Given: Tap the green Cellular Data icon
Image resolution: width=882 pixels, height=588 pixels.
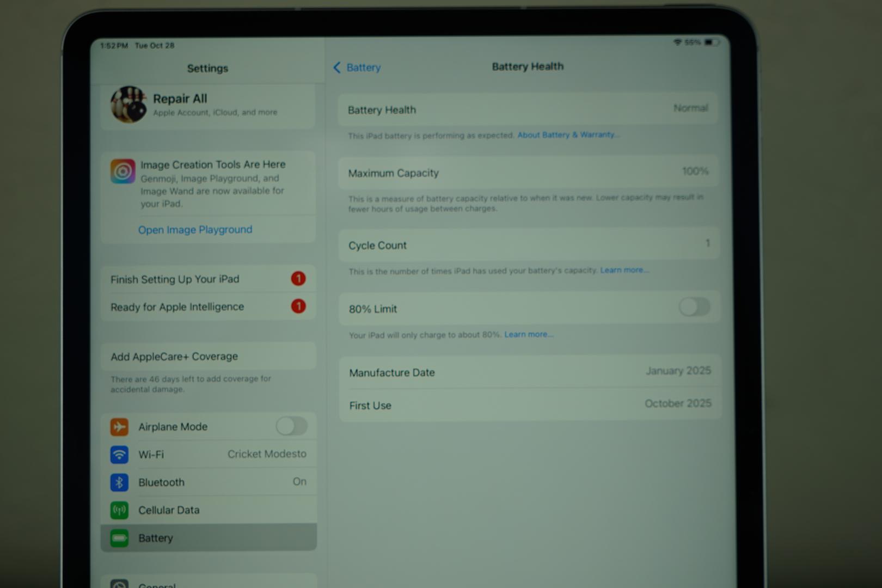Looking at the screenshot, I should click(119, 510).
